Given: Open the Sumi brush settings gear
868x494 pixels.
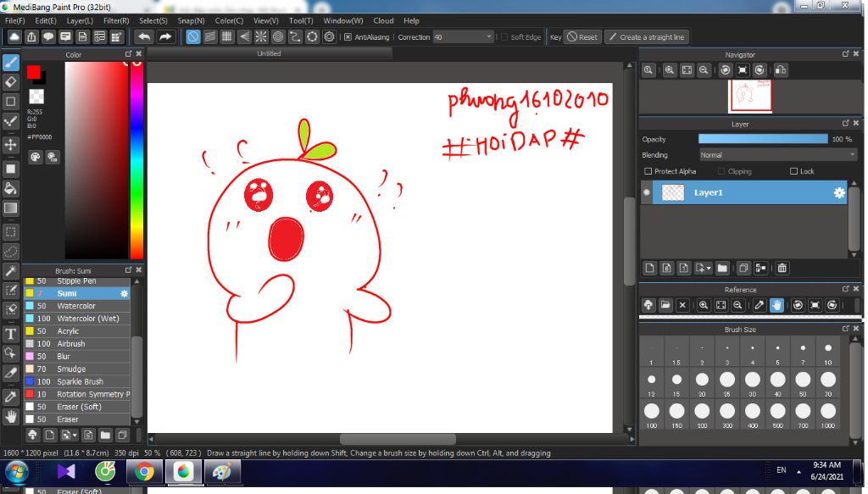Looking at the screenshot, I should [124, 294].
